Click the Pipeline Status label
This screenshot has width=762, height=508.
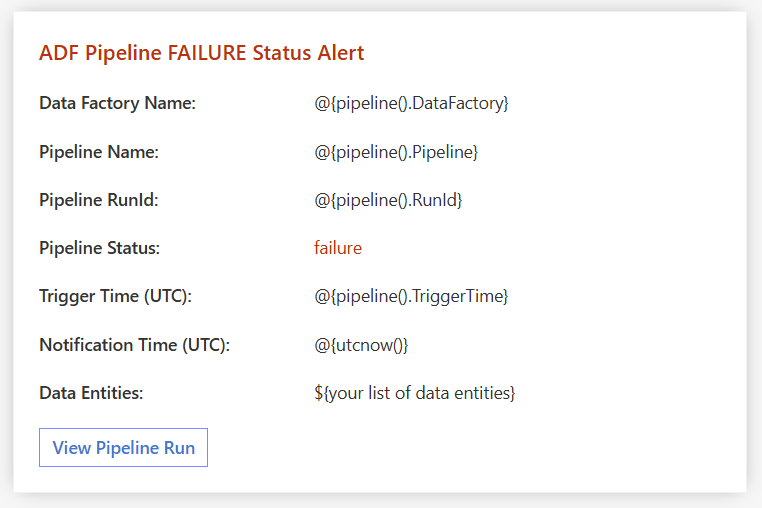pyautogui.click(x=99, y=248)
